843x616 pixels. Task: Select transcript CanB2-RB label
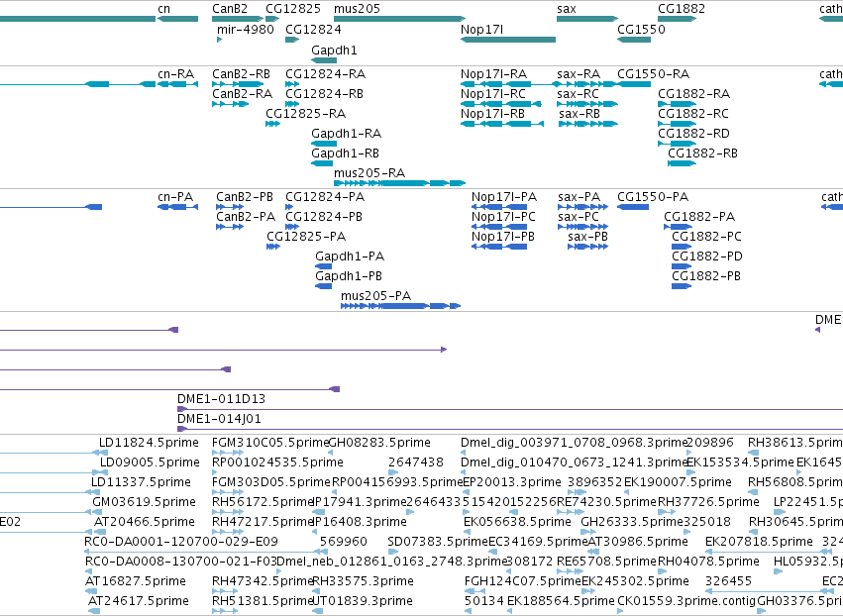tap(241, 73)
